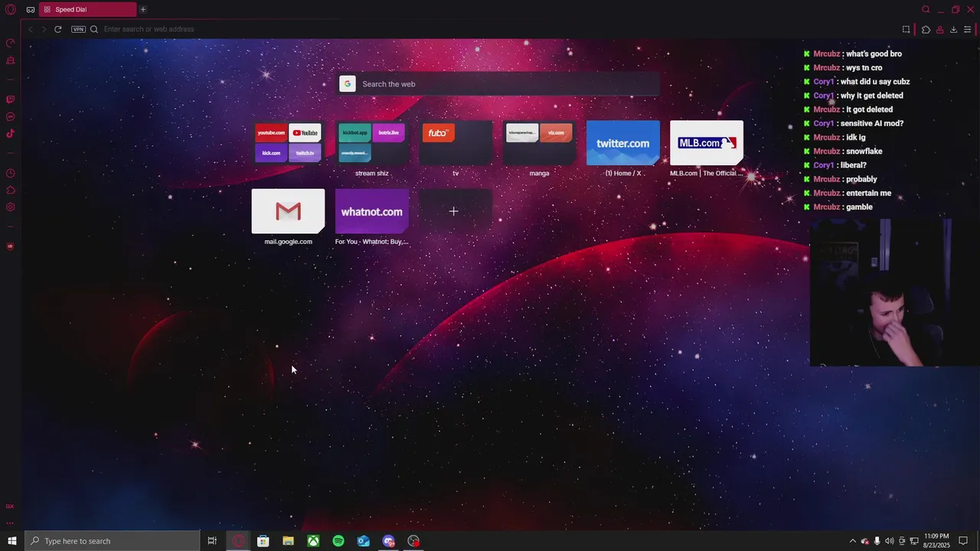Click chat message 'liberal?'

[853, 165]
